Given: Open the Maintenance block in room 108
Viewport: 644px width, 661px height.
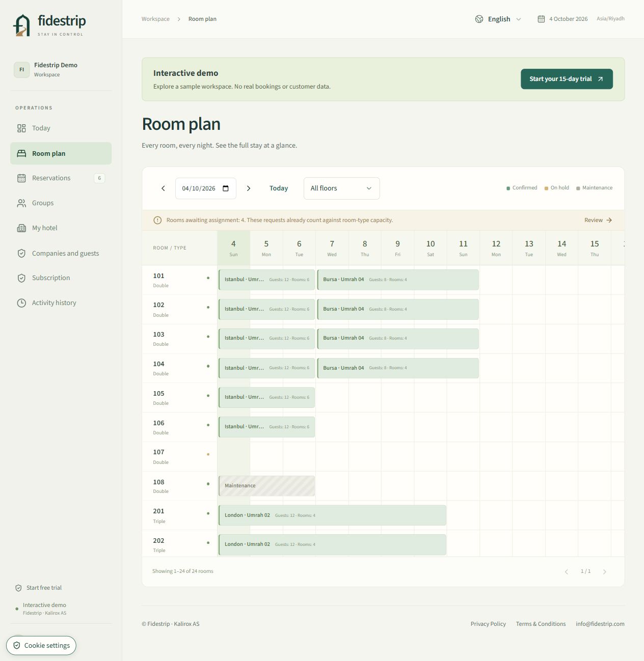Looking at the screenshot, I should tap(266, 486).
